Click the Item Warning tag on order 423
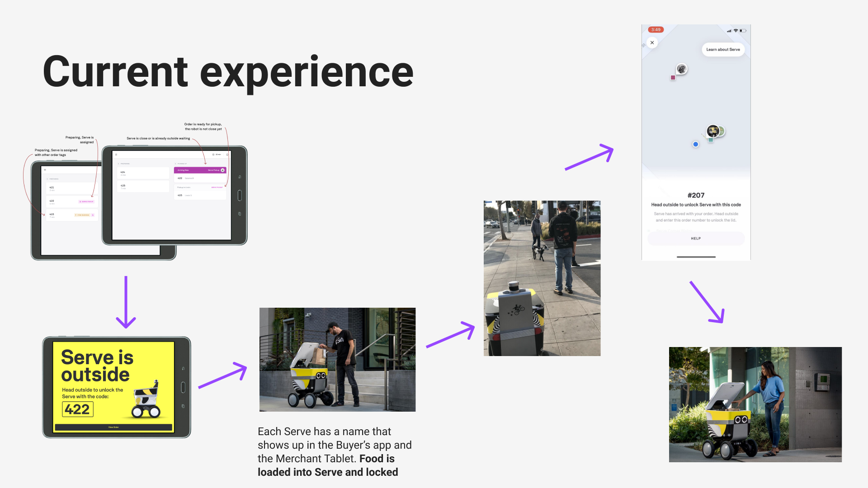This screenshot has width=868, height=488. tap(83, 215)
